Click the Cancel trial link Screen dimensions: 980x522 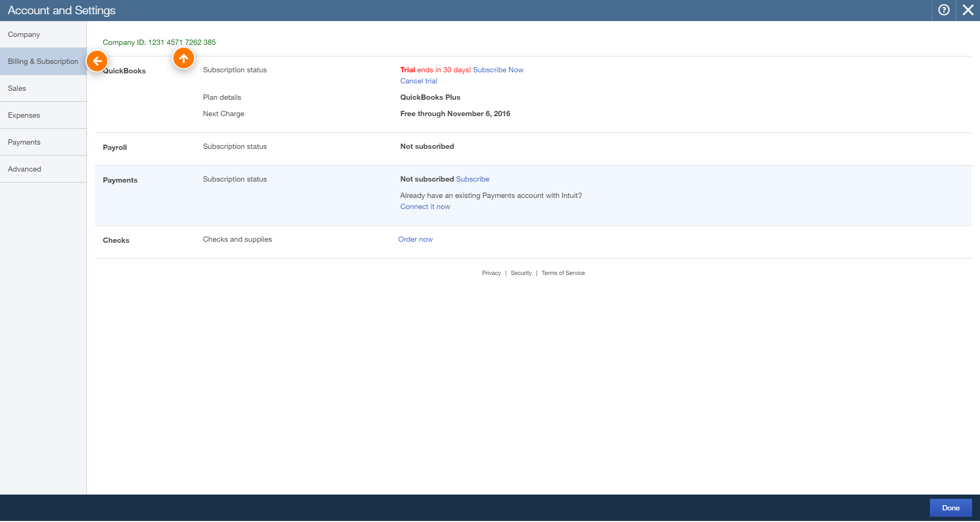(418, 81)
